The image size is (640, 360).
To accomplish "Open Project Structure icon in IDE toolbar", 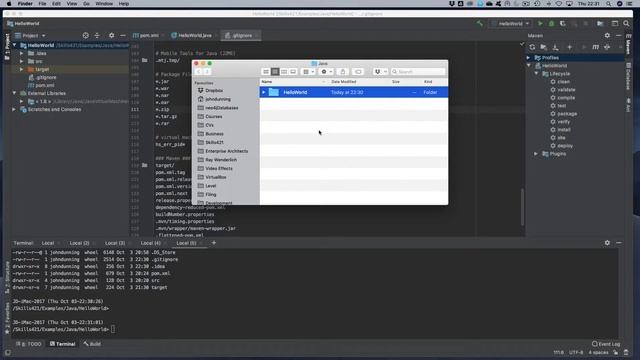I will point(600,24).
